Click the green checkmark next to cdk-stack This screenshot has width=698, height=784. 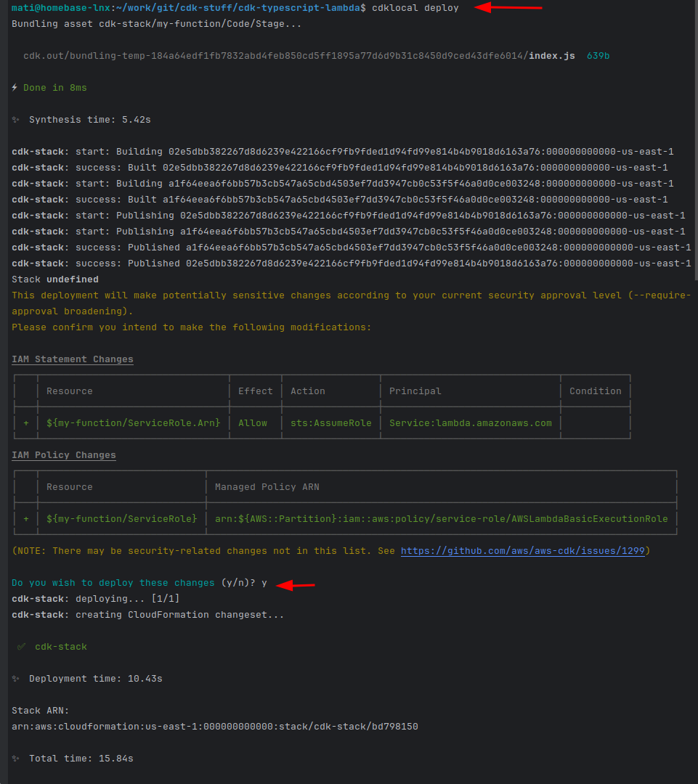tap(21, 647)
